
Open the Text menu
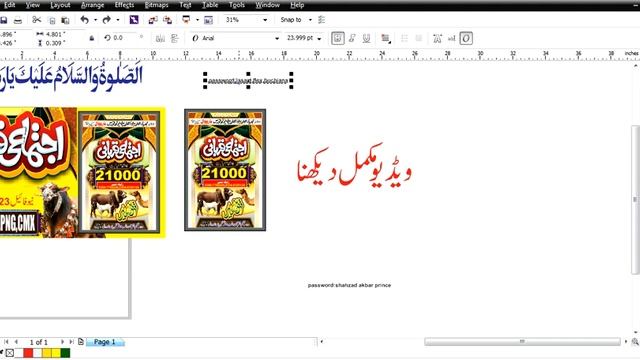point(185,5)
